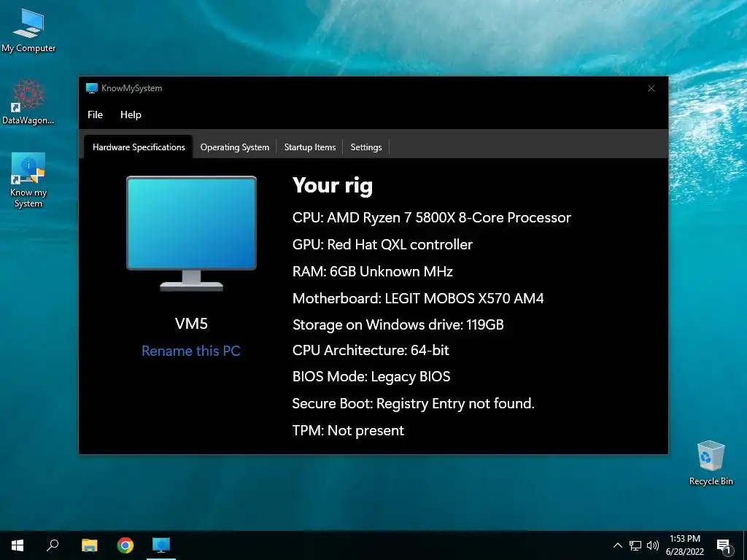The width and height of the screenshot is (747, 560).
Task: Switch to Startup Items tab
Action: pyautogui.click(x=310, y=147)
